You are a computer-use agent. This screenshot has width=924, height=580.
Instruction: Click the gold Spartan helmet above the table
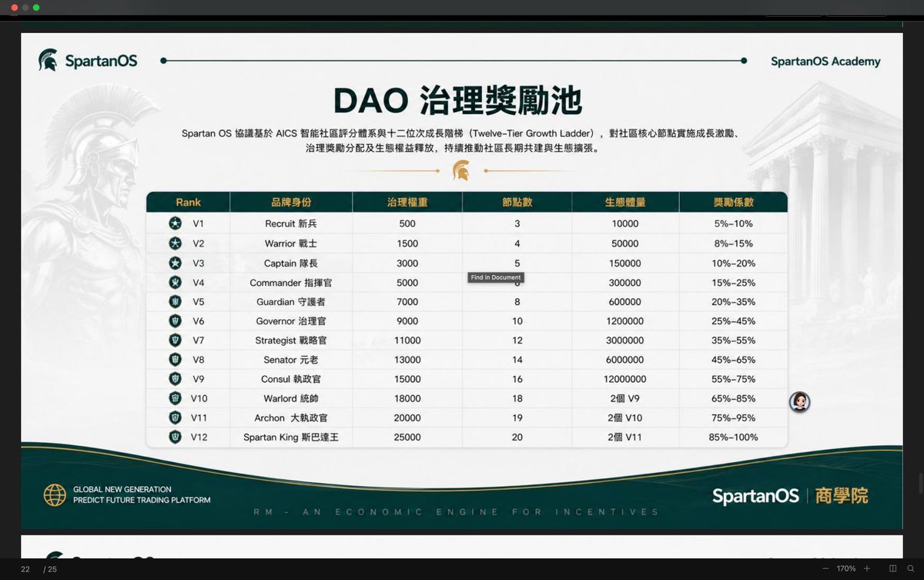461,170
